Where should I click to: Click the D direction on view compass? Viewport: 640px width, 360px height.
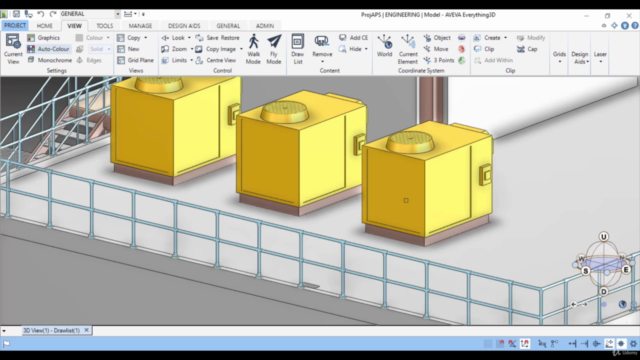(x=604, y=291)
